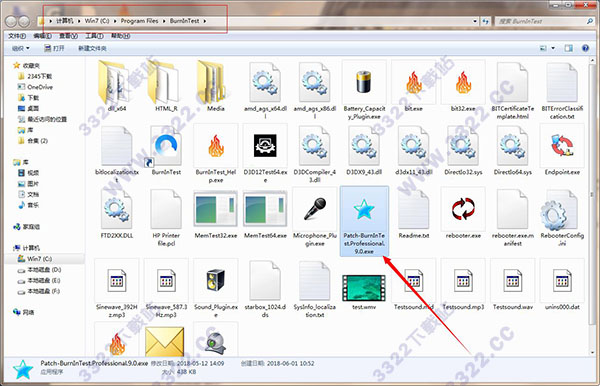
Task: Select the bit32.exe flame icon
Action: point(463,83)
